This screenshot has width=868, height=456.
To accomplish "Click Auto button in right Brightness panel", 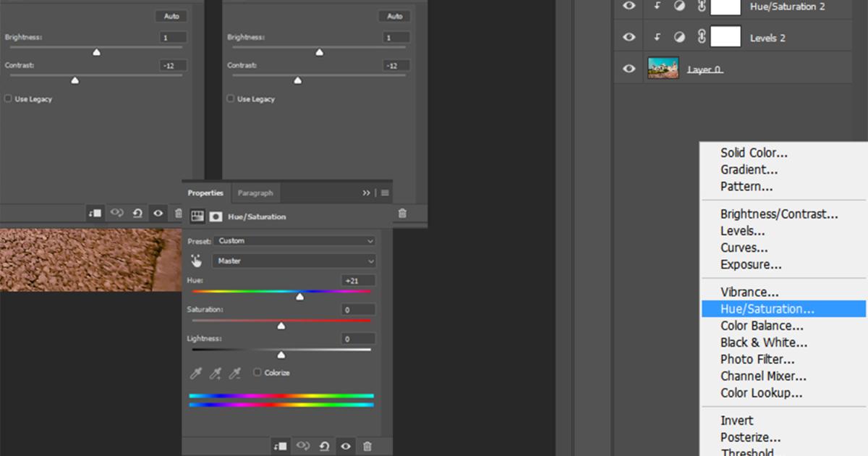I will (394, 16).
